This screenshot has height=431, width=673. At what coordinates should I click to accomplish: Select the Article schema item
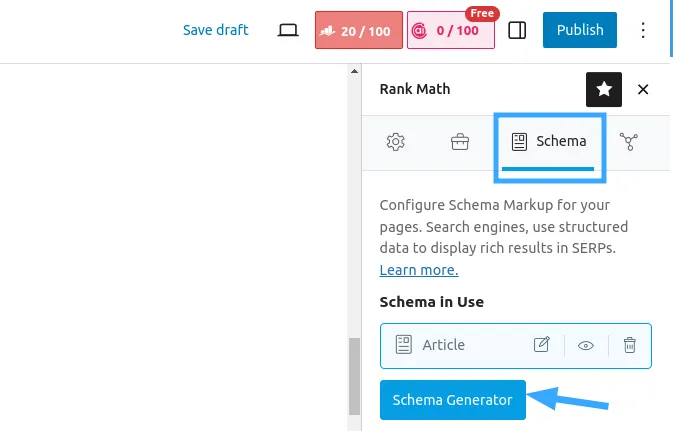click(x=515, y=346)
